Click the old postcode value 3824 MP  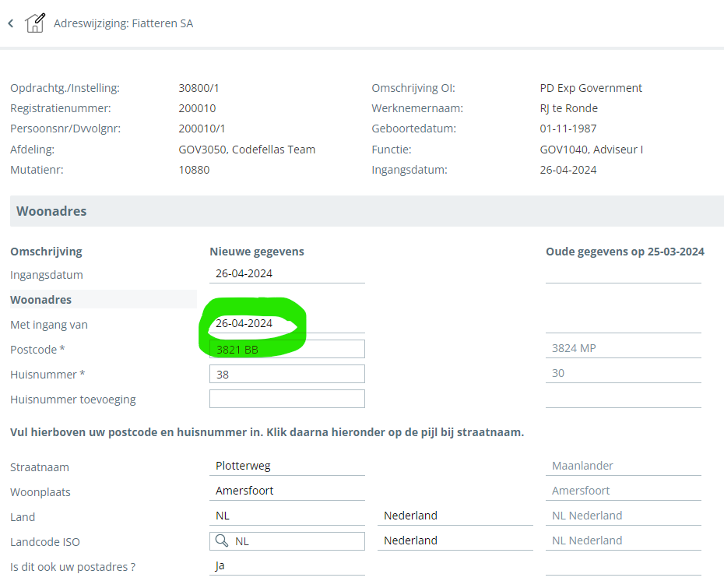click(575, 348)
